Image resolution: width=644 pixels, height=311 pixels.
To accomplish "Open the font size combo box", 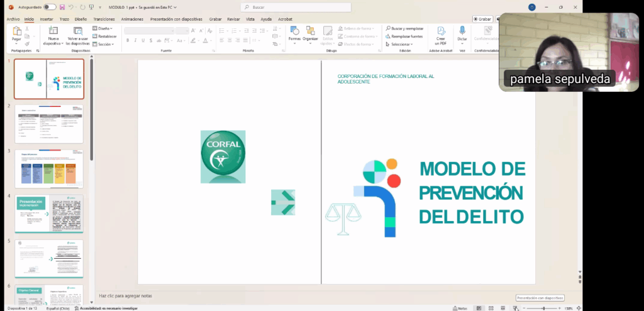I will 182,31.
